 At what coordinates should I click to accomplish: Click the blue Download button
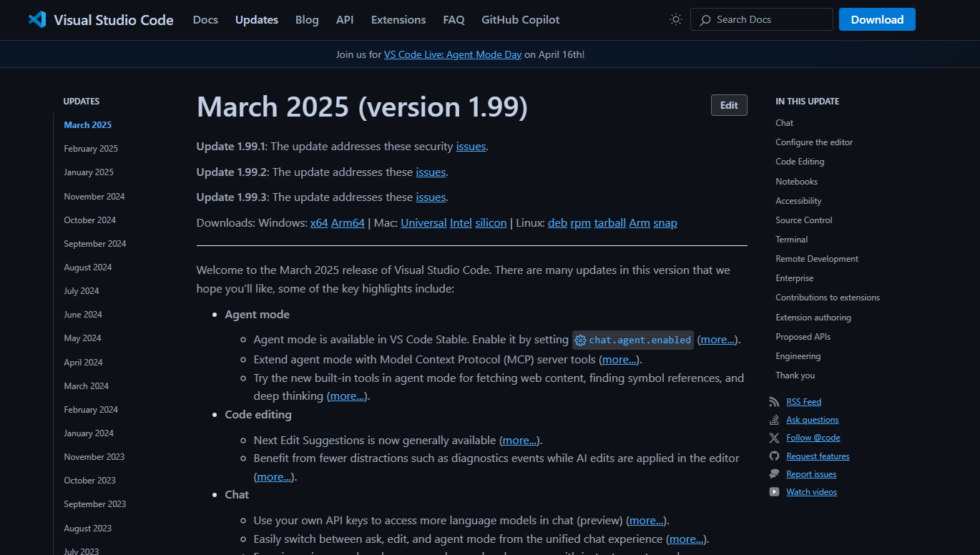coord(877,19)
